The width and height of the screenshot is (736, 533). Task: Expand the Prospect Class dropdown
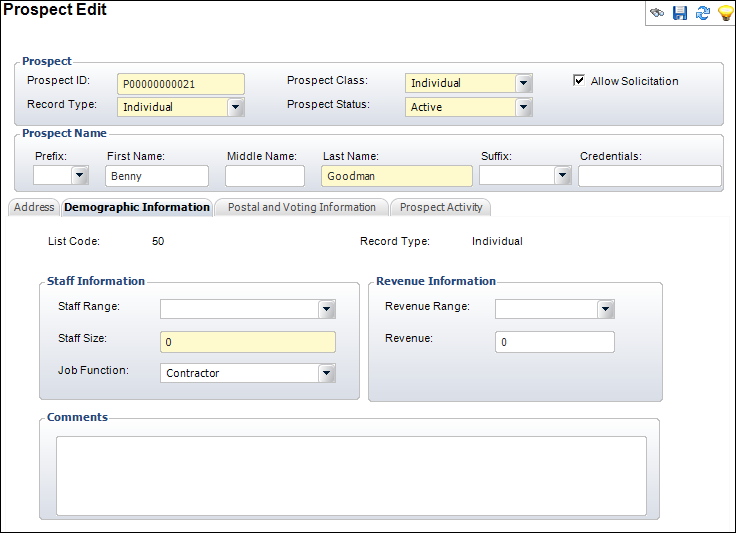click(x=523, y=84)
